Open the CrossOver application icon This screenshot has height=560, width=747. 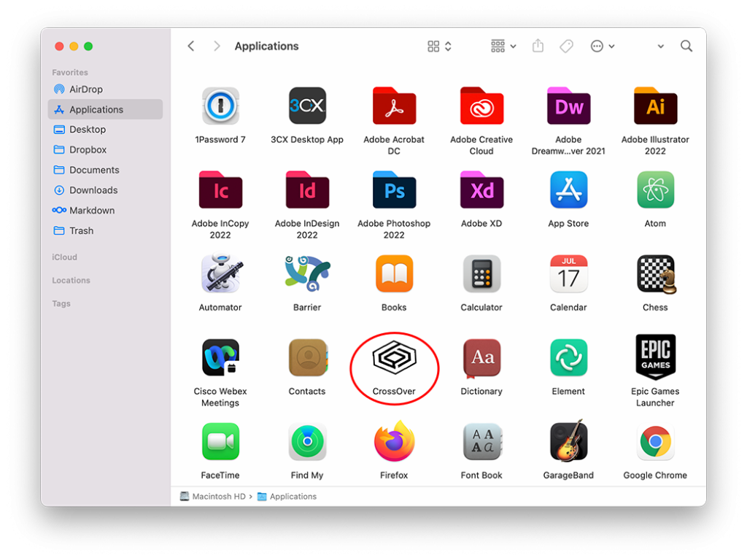tap(394, 358)
